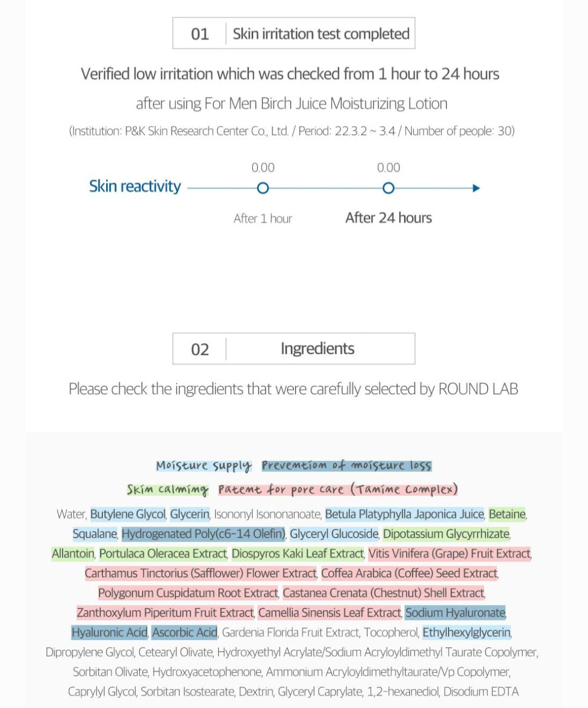Image resolution: width=588 pixels, height=708 pixels.
Task: Click the Ethylhexylglycerin ingredient
Action: point(467,632)
